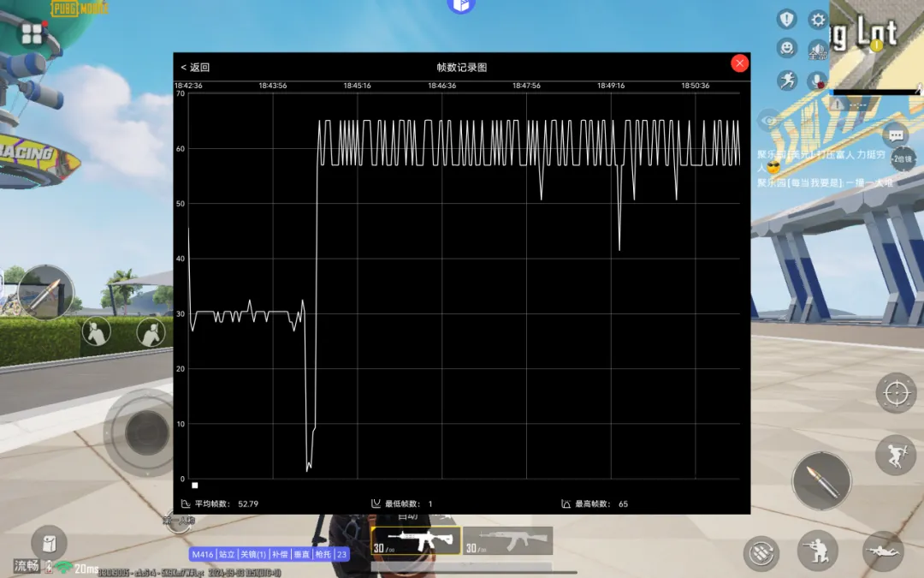
Task: Tap the M416 label in blue bar
Action: pos(203,554)
